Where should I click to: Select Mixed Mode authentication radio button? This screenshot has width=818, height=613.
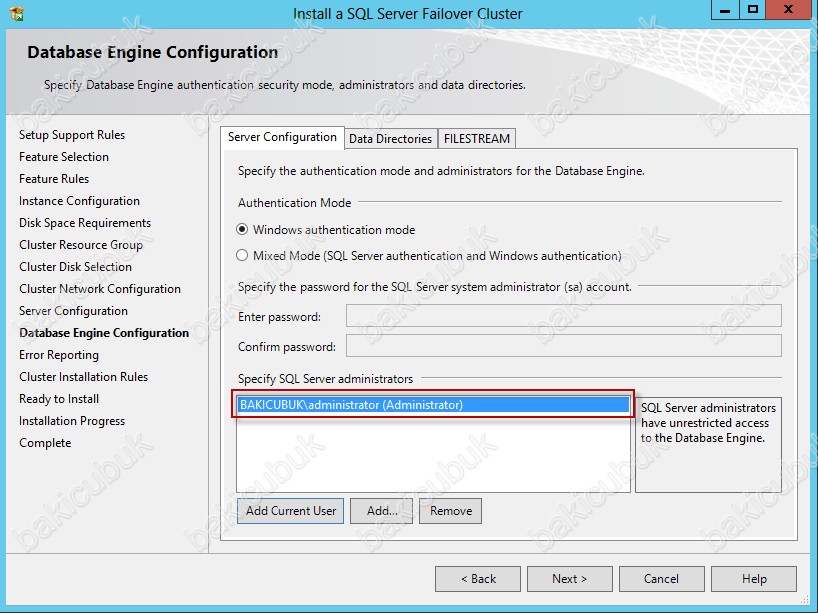pos(242,256)
